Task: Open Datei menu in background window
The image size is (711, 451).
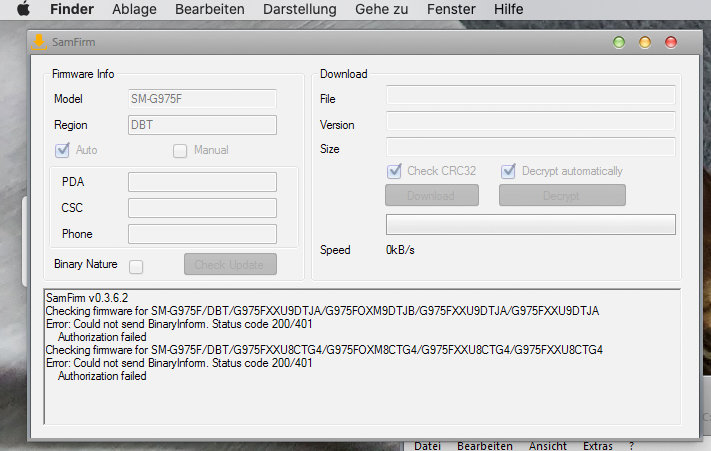Action: (x=427, y=446)
